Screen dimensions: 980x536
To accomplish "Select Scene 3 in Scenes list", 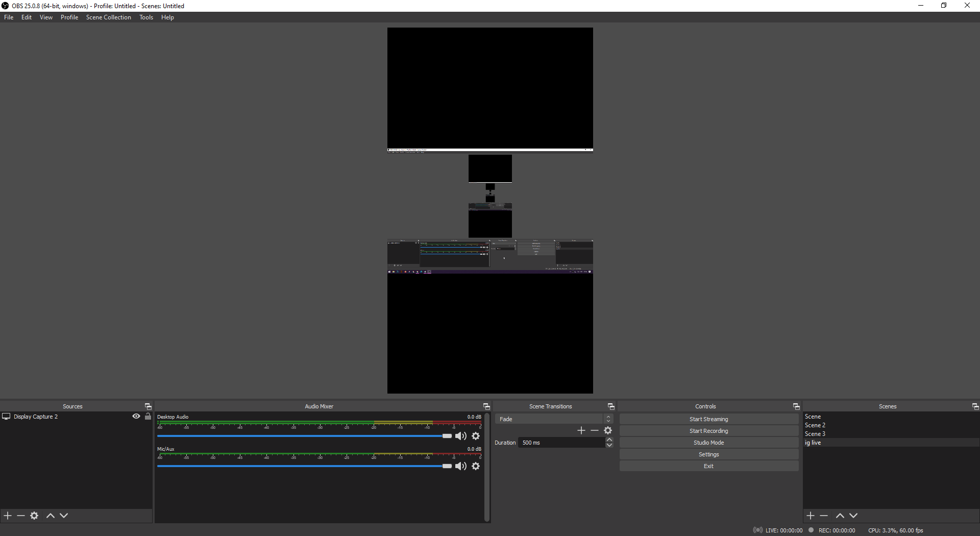I will point(891,434).
